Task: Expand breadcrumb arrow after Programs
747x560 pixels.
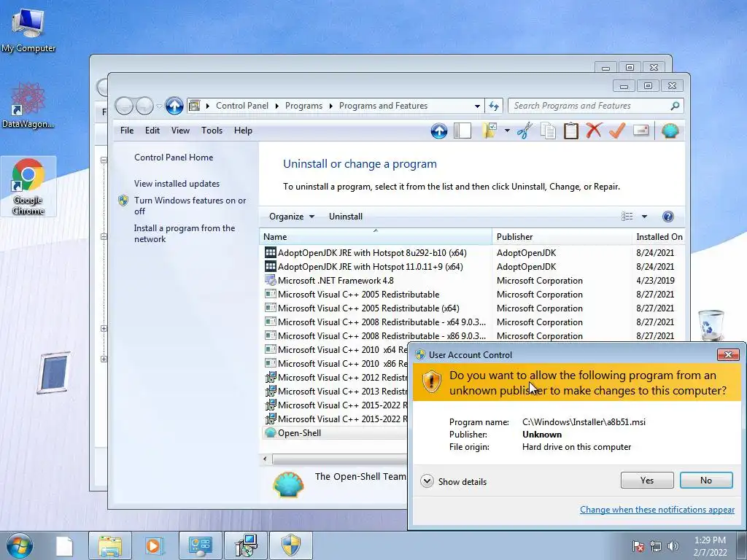Action: tap(330, 106)
